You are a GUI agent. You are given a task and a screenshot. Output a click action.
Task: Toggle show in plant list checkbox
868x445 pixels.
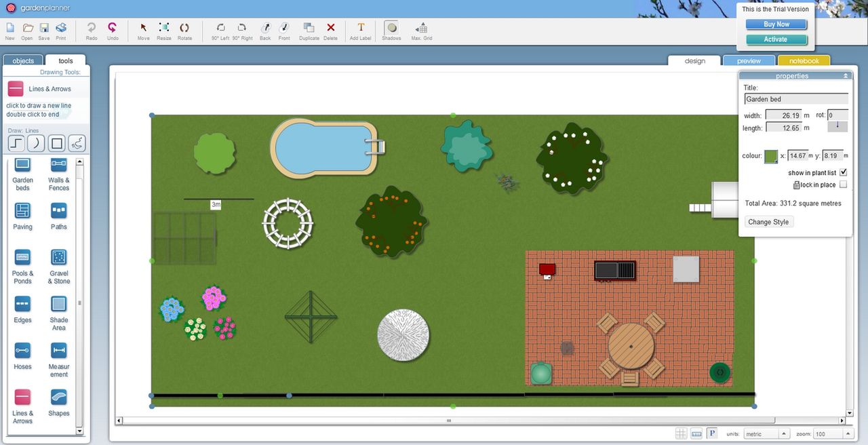click(x=843, y=172)
